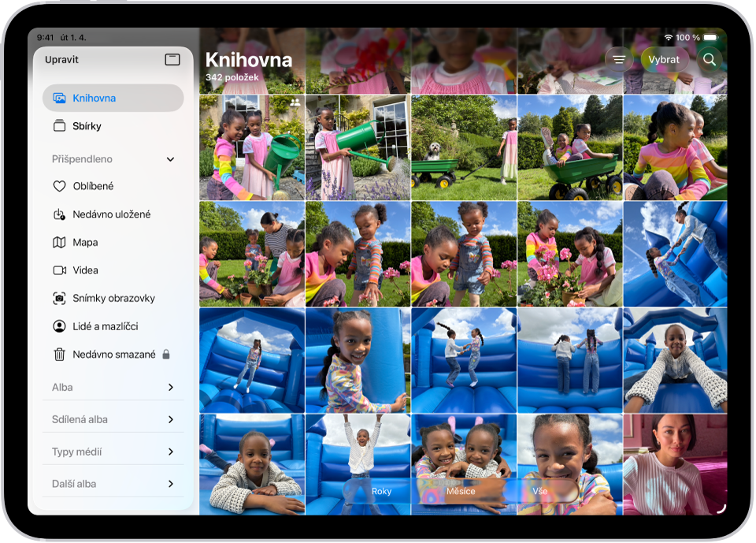This screenshot has height=543, width=756.
Task: Open the Knihovna library icon
Action: click(59, 98)
